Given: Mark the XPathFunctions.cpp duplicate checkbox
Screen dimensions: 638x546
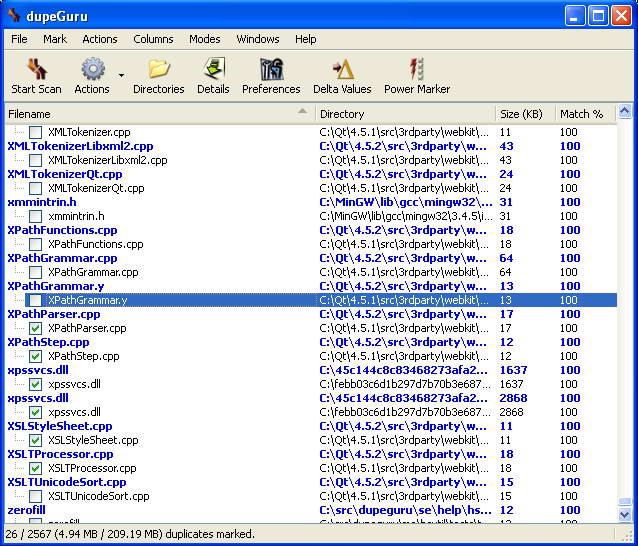Looking at the screenshot, I should 35,244.
